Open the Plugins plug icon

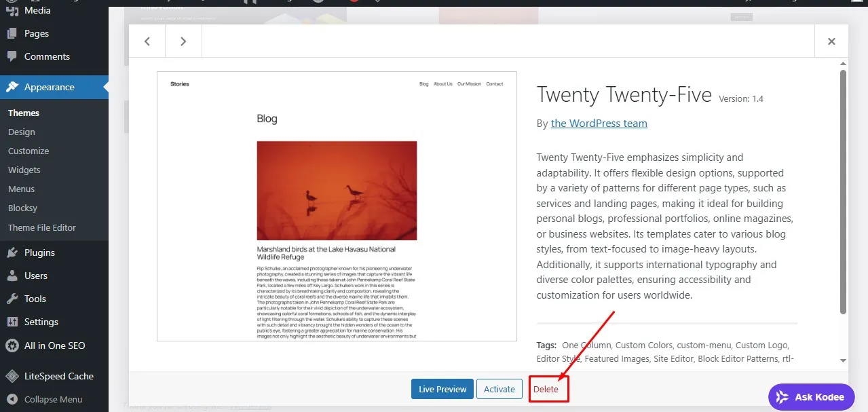click(x=12, y=252)
